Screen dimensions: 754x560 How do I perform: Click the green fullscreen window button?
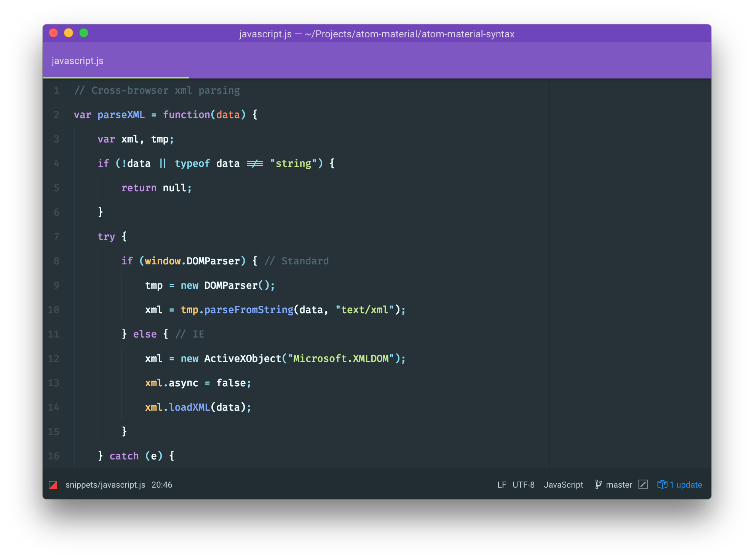pos(84,33)
